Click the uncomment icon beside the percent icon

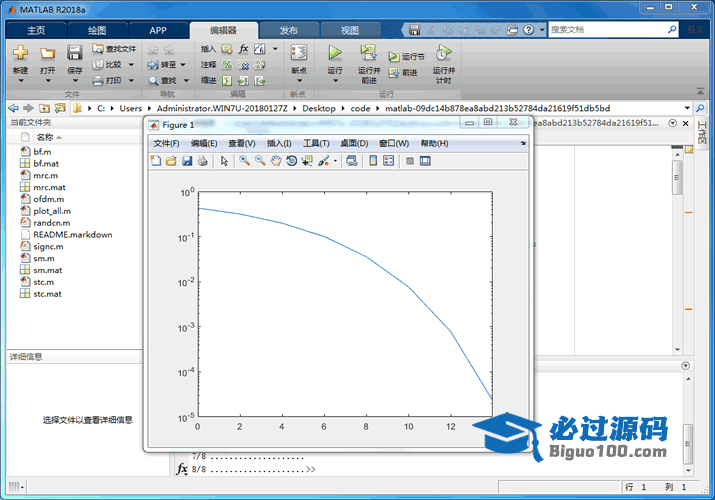244,65
